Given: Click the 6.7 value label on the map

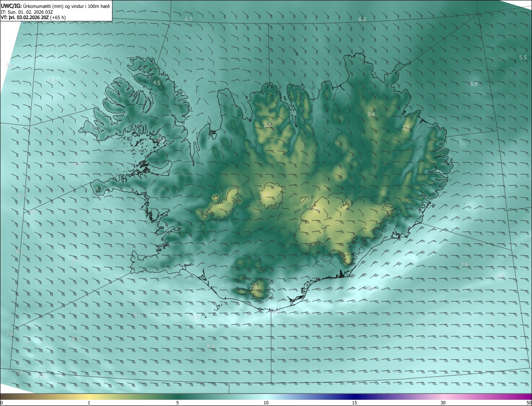Looking at the screenshot, I should pos(189,20).
